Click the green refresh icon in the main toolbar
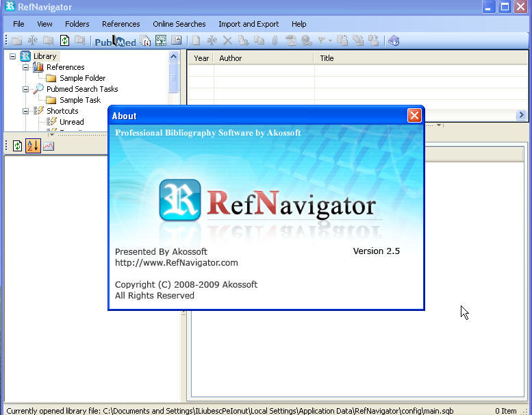Image resolution: width=532 pixels, height=415 pixels. point(64,40)
